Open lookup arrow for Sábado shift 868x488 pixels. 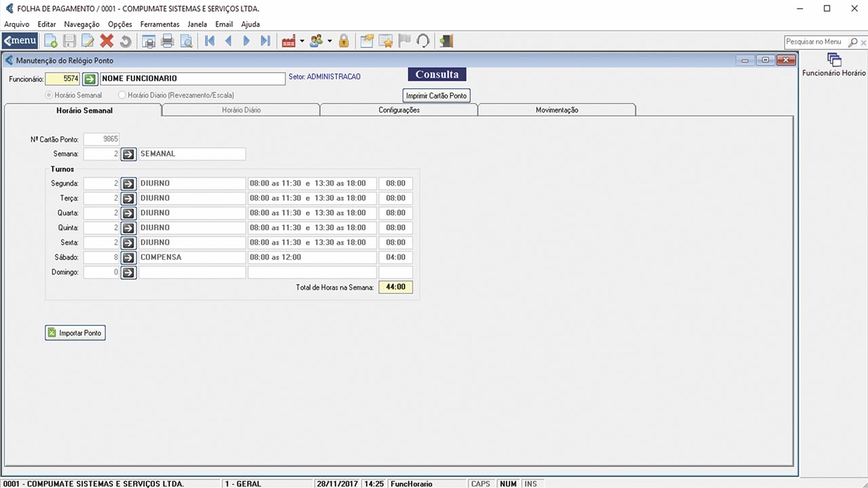pyautogui.click(x=129, y=258)
